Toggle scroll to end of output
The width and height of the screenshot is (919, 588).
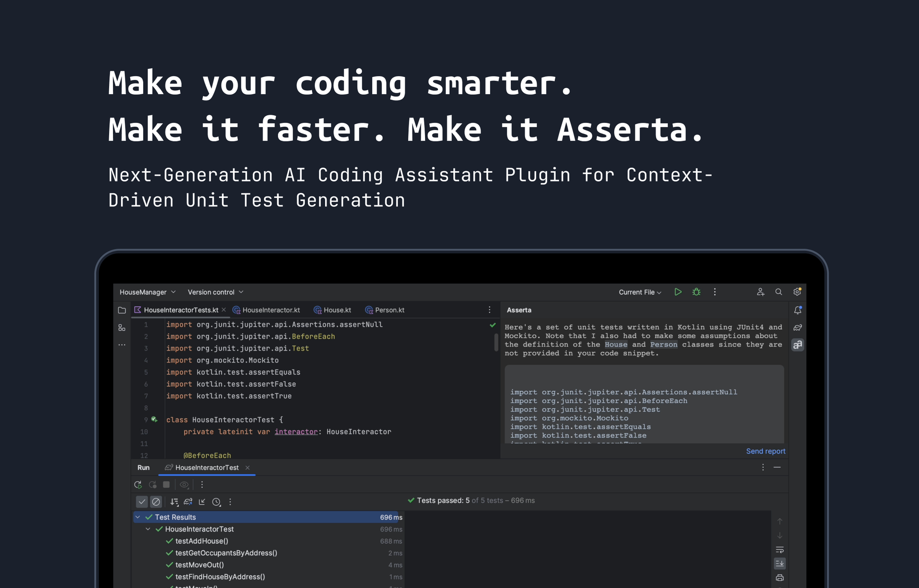pos(780,564)
